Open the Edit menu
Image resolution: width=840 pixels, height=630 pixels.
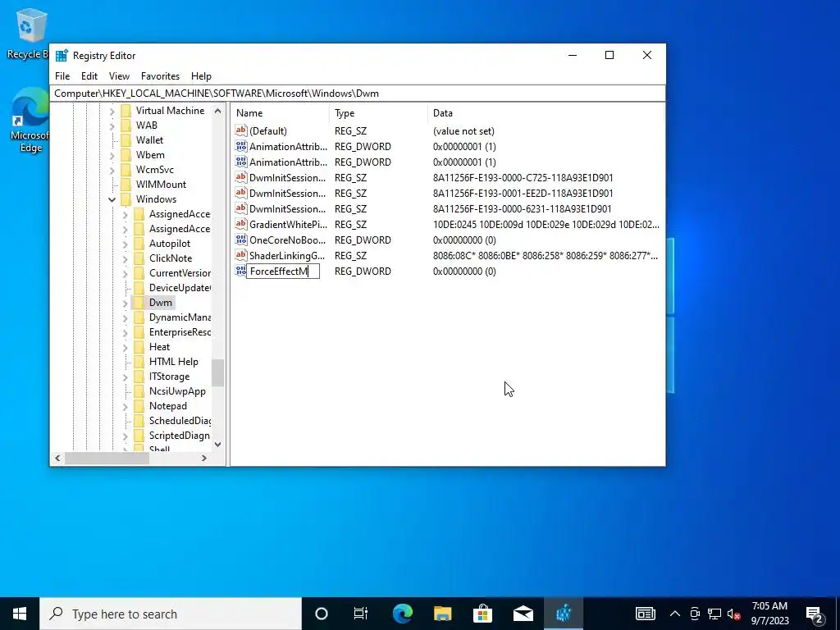(x=89, y=76)
